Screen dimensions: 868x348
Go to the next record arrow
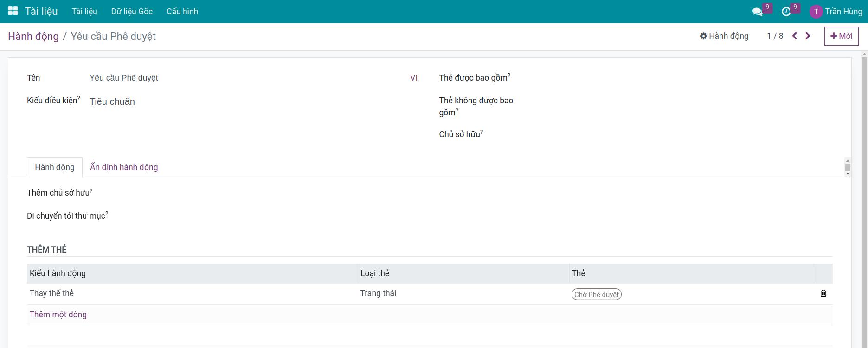[808, 36]
